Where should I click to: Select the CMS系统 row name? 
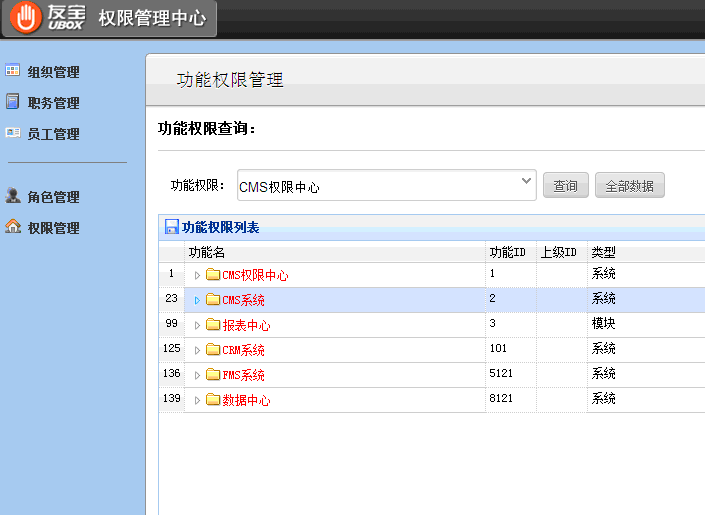tap(243, 300)
